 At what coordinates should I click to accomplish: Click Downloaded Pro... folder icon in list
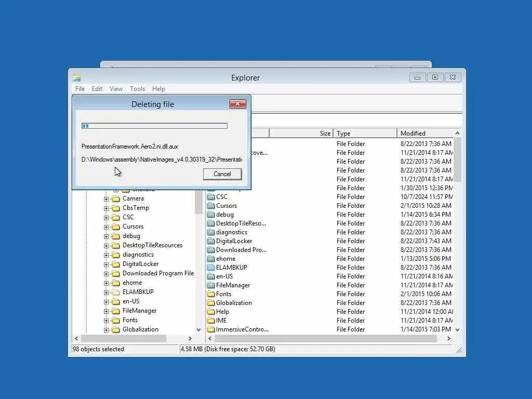point(211,250)
